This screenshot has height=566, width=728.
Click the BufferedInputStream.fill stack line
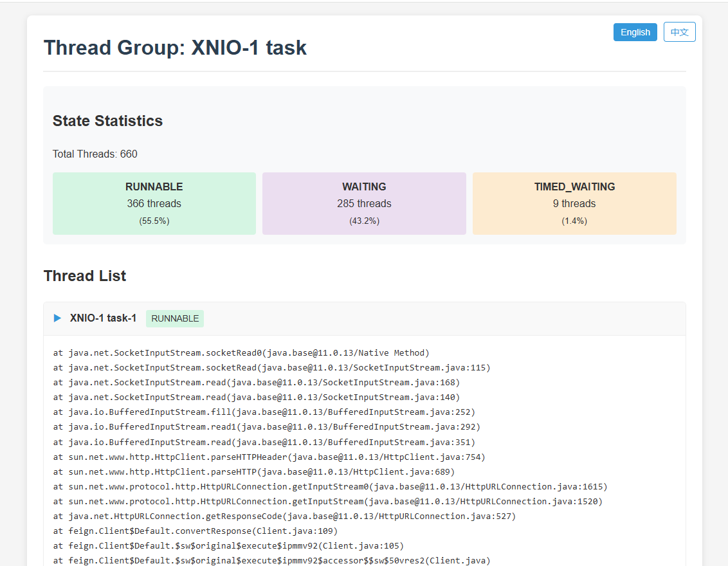pos(264,412)
